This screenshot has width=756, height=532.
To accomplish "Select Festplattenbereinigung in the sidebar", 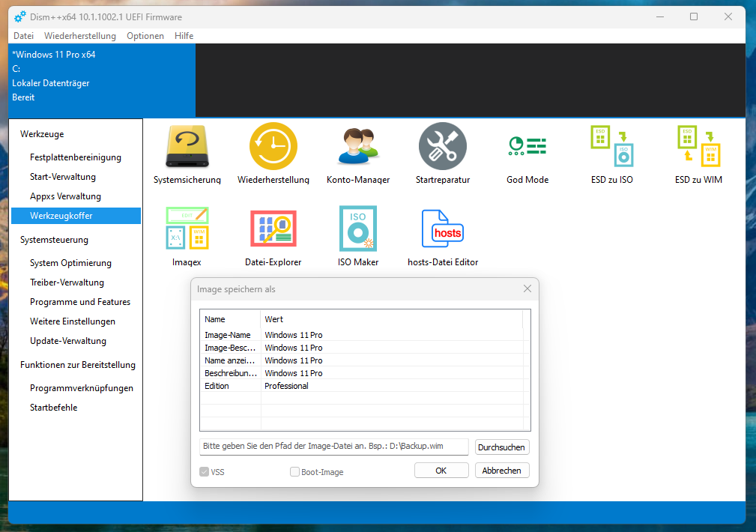I will click(x=76, y=157).
